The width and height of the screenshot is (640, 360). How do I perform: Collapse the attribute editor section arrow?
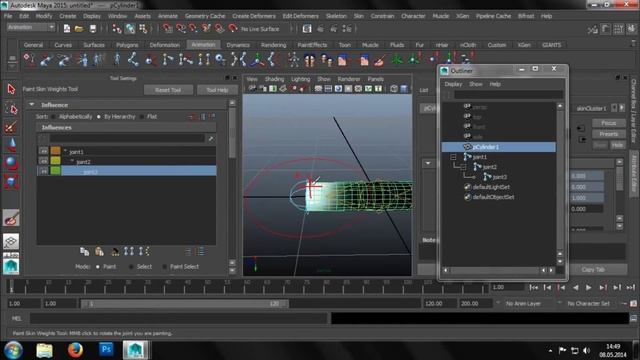click(x=428, y=163)
